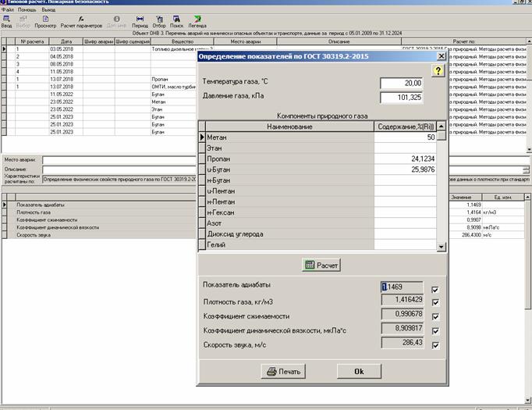Click the yellow help question mark button
Viewport: 532px width, 410px height.
(438, 71)
